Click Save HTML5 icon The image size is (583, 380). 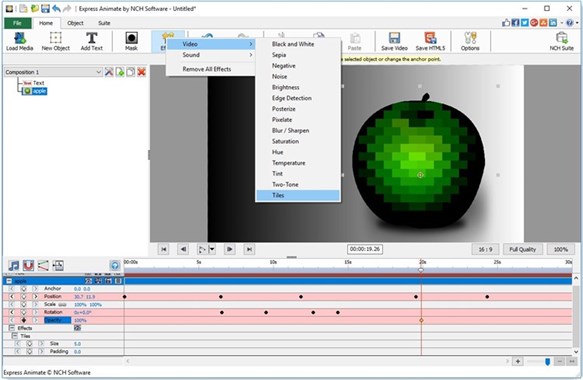pyautogui.click(x=430, y=41)
